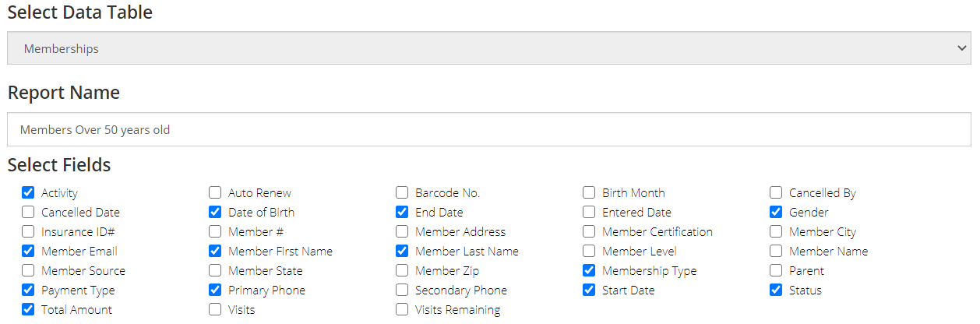Enable the Auto Renew checkbox

point(215,192)
